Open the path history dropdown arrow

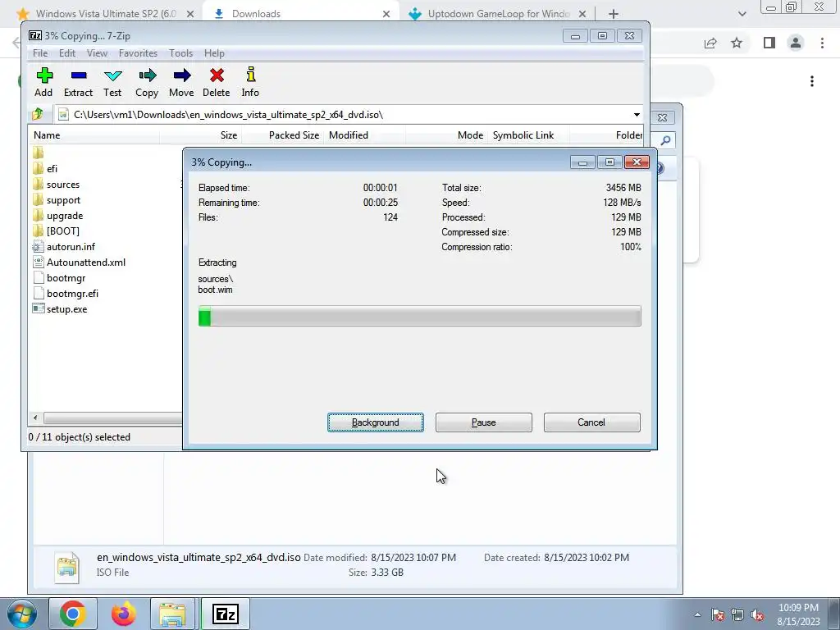point(637,115)
